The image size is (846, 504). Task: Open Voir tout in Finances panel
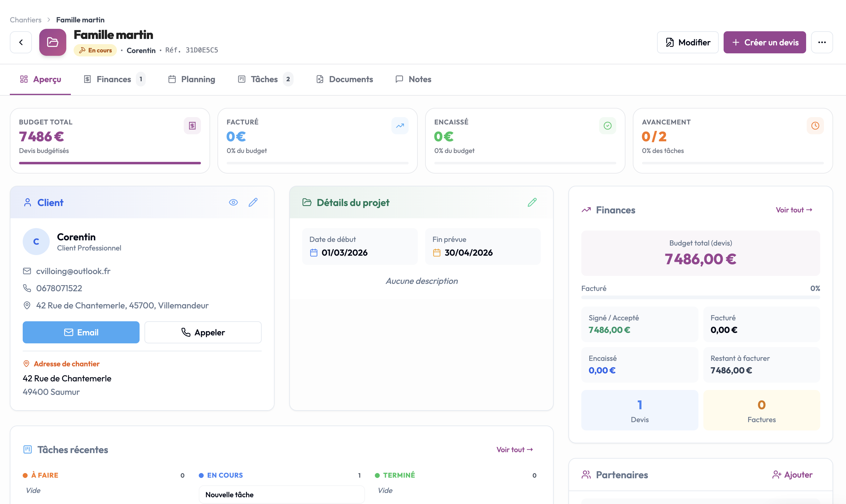coord(794,210)
